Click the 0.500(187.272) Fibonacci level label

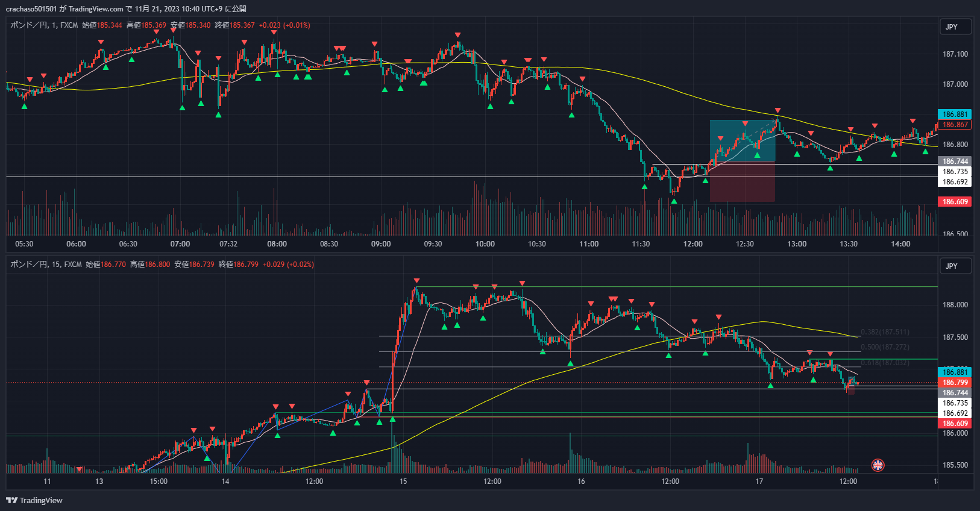click(x=885, y=347)
